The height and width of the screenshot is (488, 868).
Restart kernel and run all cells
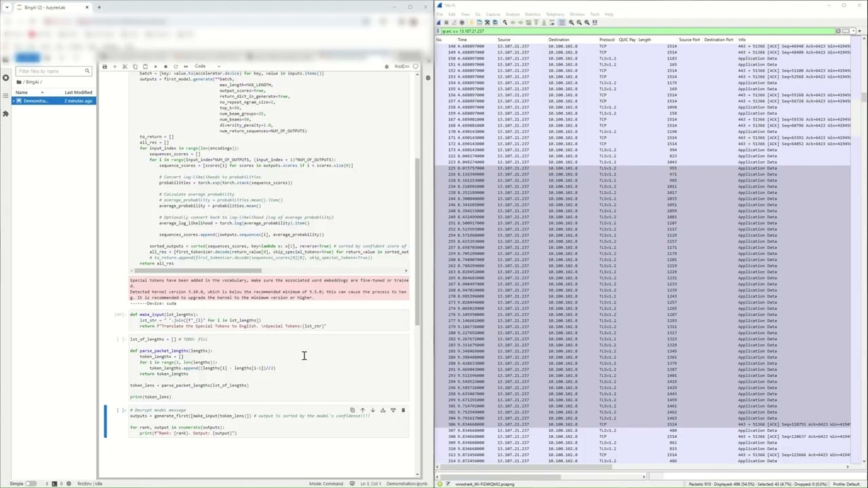click(185, 66)
